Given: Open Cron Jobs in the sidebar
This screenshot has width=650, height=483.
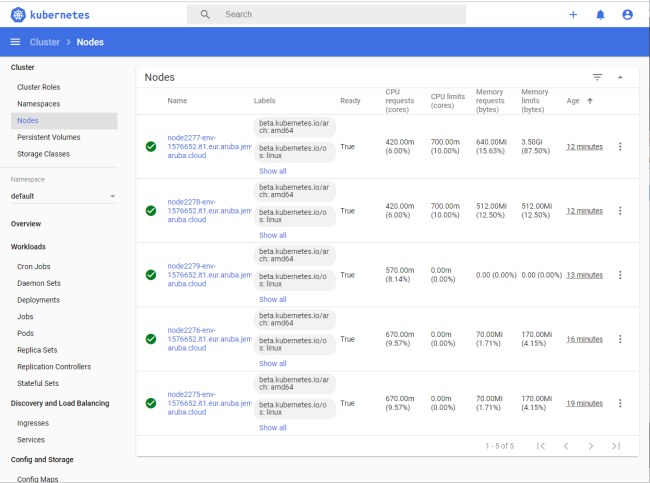Looking at the screenshot, I should [34, 267].
